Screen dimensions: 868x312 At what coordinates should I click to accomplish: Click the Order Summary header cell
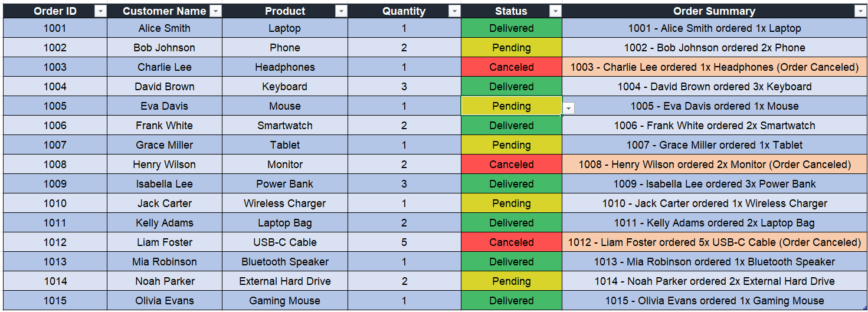(x=714, y=11)
